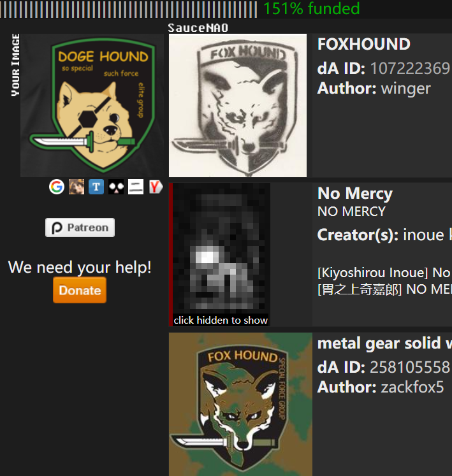452x476 pixels.
Task: Open deviantArt ID 258105558 link
Action: point(410,367)
